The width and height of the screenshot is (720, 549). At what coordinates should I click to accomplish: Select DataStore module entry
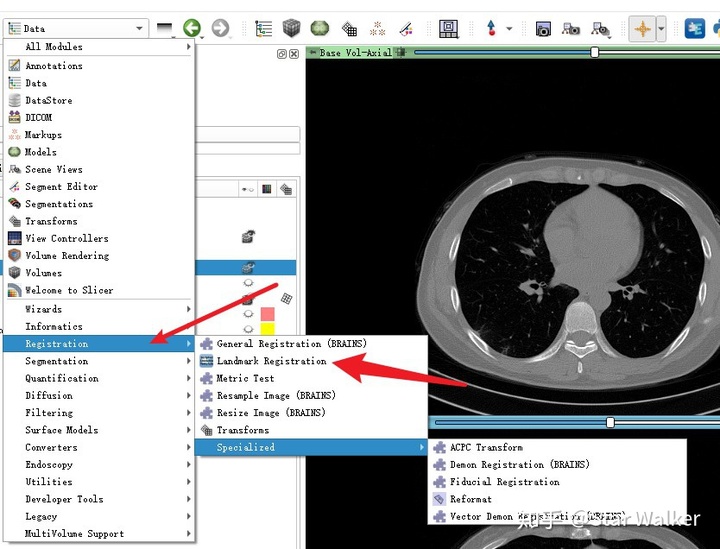click(99, 100)
